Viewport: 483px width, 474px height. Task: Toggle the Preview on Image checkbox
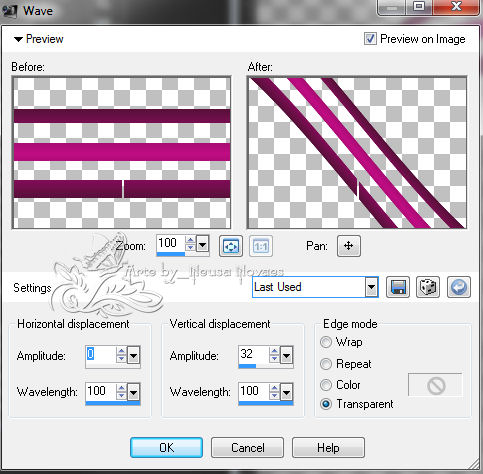(x=370, y=39)
